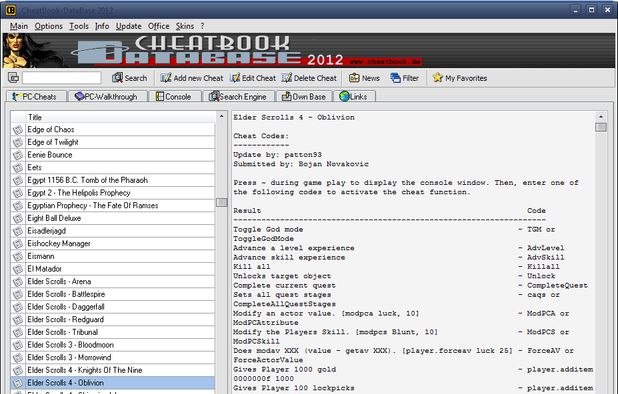Click the cheat text scrollbar thumb
This screenshot has height=394, width=618.
coord(601,127)
